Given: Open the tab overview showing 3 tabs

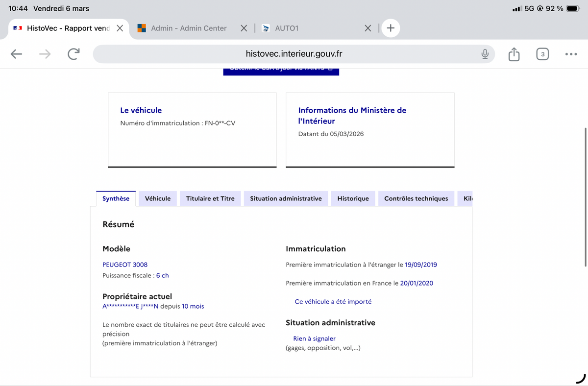Looking at the screenshot, I should [x=542, y=54].
